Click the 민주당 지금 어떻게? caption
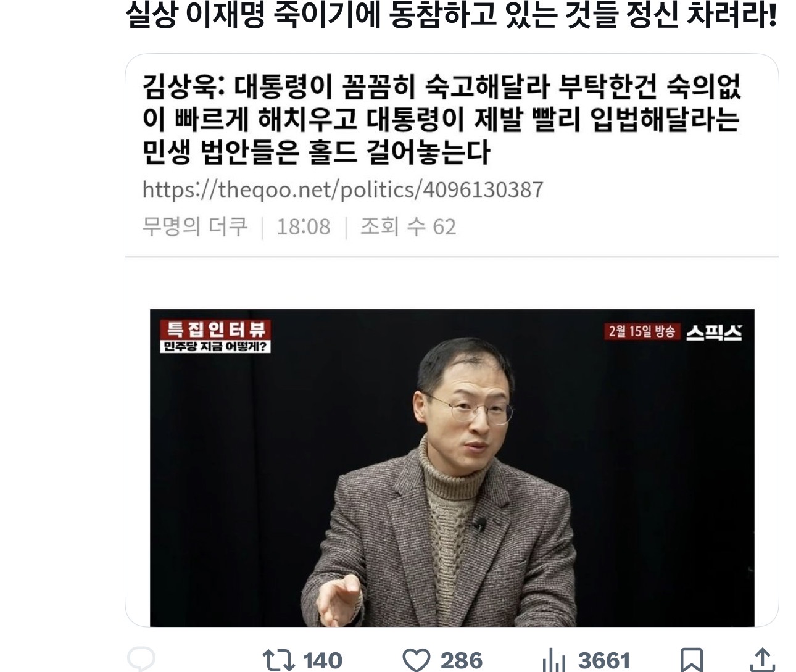 [x=215, y=346]
